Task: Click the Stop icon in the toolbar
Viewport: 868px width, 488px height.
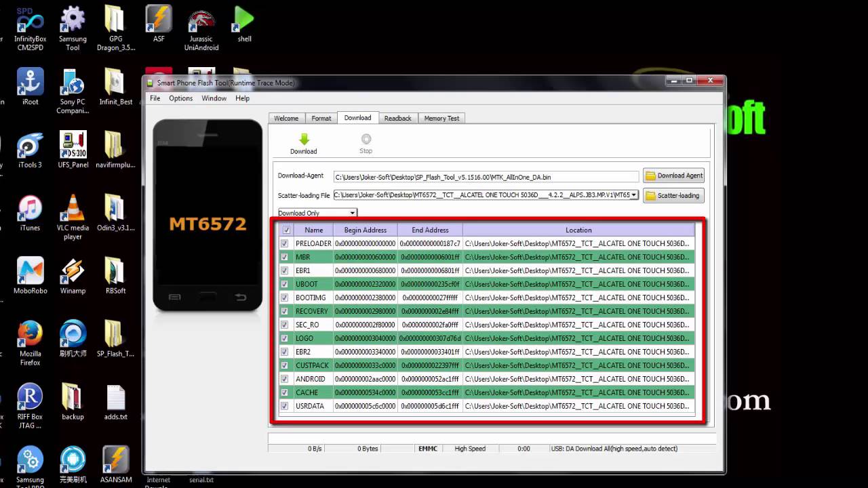Action: [366, 138]
